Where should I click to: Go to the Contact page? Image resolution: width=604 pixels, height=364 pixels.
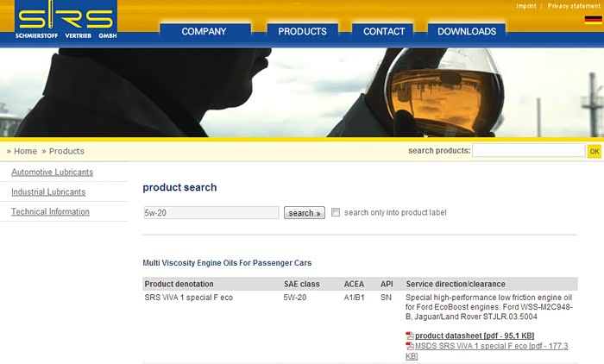[x=384, y=32]
